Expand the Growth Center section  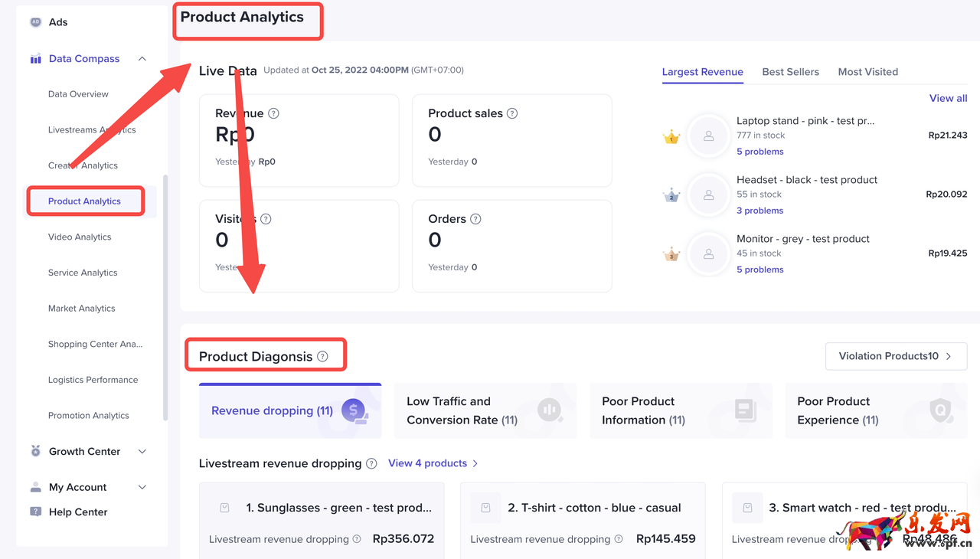tap(142, 452)
